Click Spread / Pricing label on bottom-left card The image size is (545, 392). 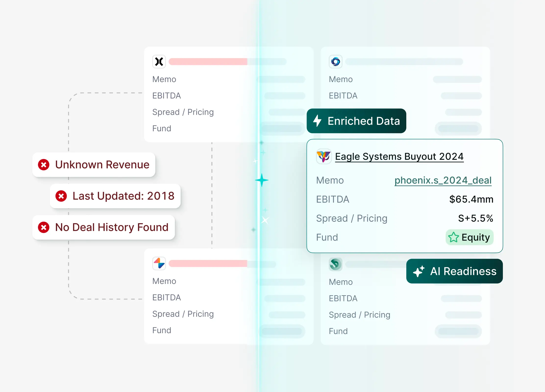click(183, 314)
